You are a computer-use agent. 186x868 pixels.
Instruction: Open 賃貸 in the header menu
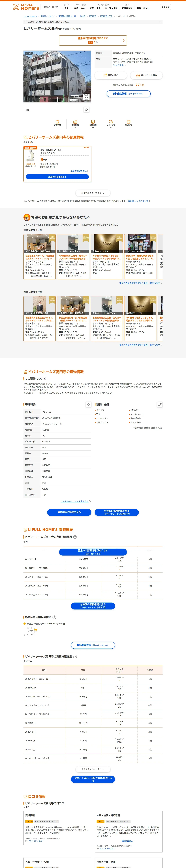tap(66, 8)
